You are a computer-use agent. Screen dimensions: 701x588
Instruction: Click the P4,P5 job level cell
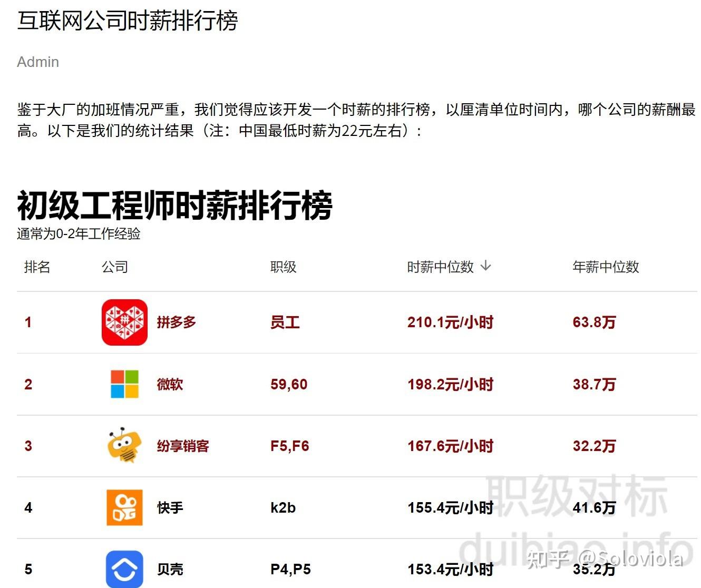[x=290, y=570]
